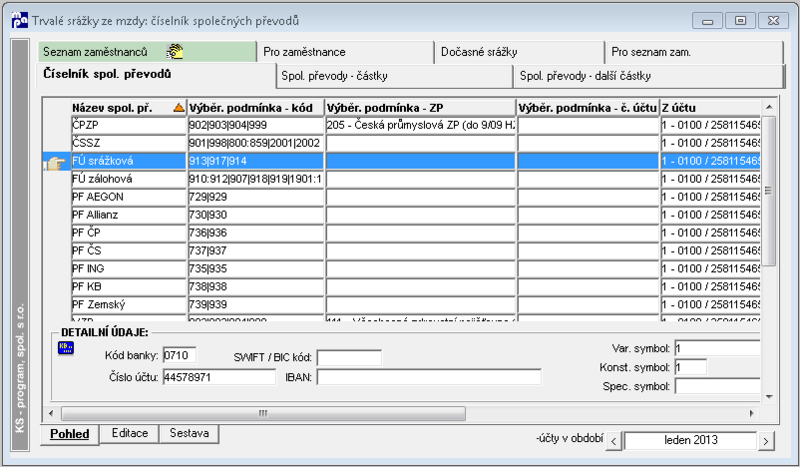Click the Konst. symbol field
Viewport: 800px width, 467px height.
(690, 367)
